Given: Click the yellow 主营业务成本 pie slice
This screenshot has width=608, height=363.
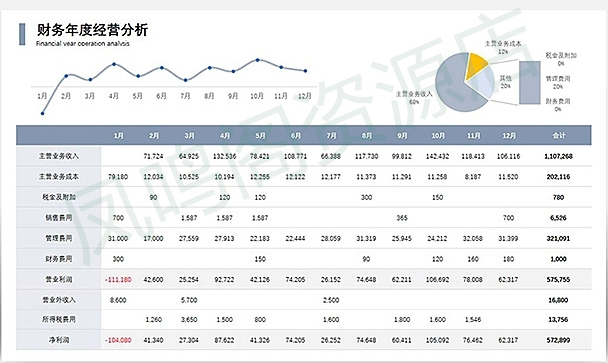Looking at the screenshot, I should 478,65.
